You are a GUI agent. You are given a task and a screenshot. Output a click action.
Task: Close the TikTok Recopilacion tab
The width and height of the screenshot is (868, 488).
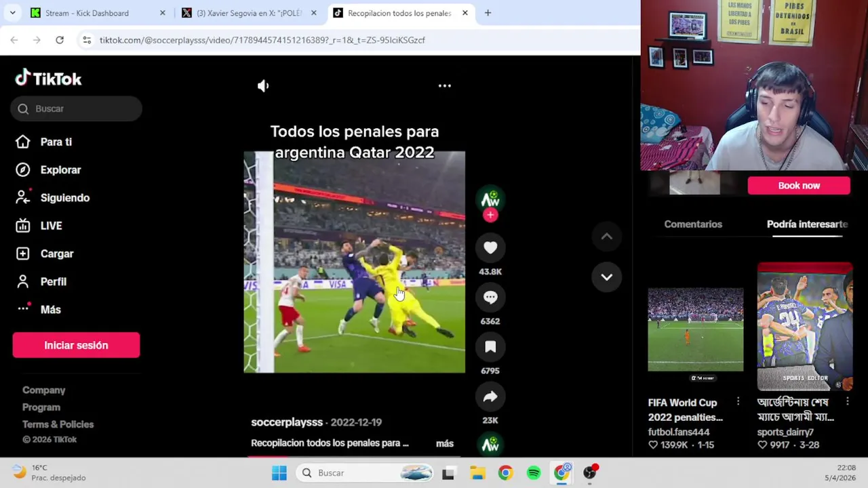point(465,13)
